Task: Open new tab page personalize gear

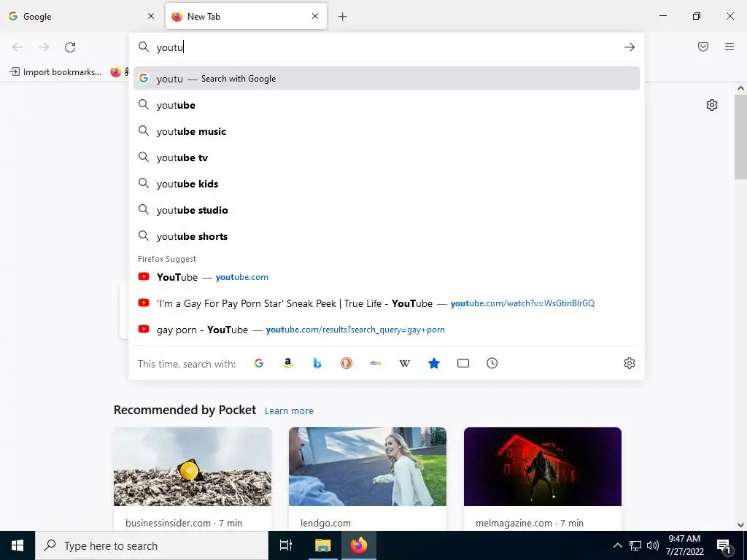Action: (712, 105)
